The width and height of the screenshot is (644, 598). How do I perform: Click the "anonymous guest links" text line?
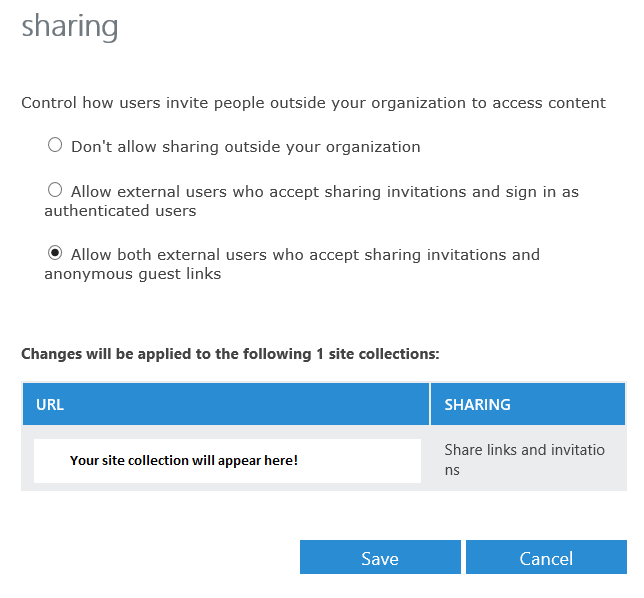tap(132, 274)
